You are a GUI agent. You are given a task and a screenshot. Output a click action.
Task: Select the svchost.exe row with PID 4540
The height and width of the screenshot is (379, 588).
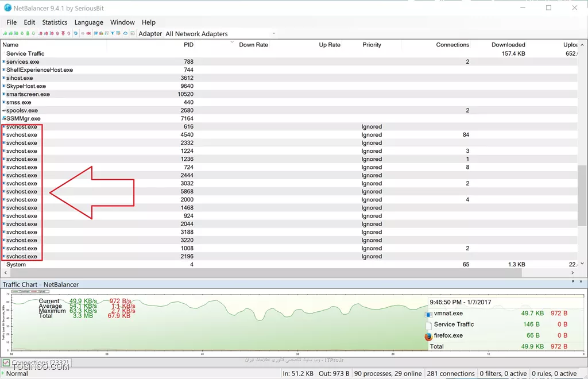[289, 134]
